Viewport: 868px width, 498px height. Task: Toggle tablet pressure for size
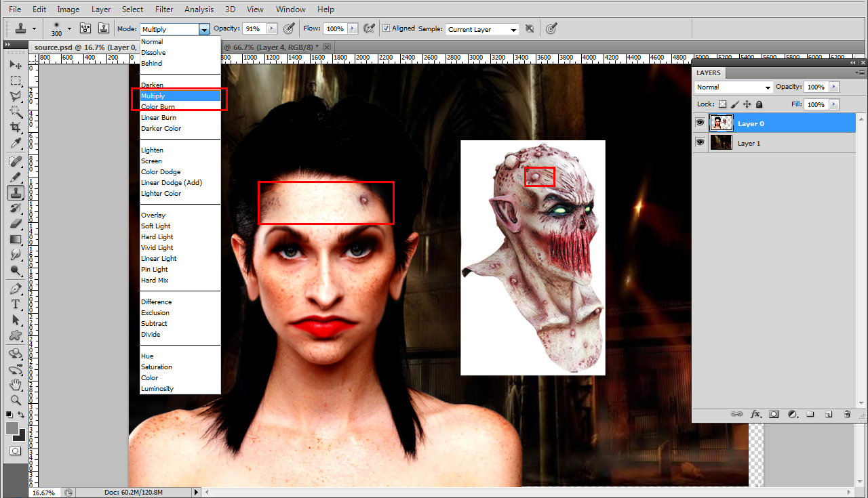(x=552, y=28)
